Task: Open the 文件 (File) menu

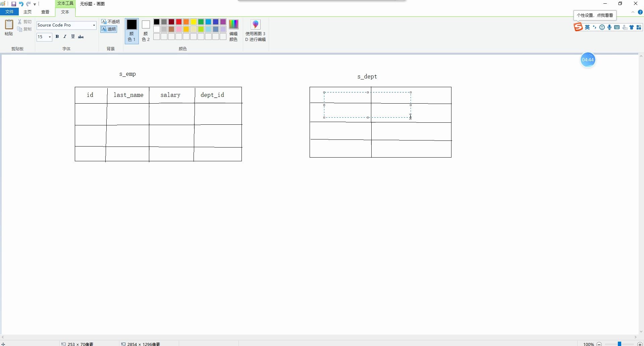Action: [x=9, y=12]
